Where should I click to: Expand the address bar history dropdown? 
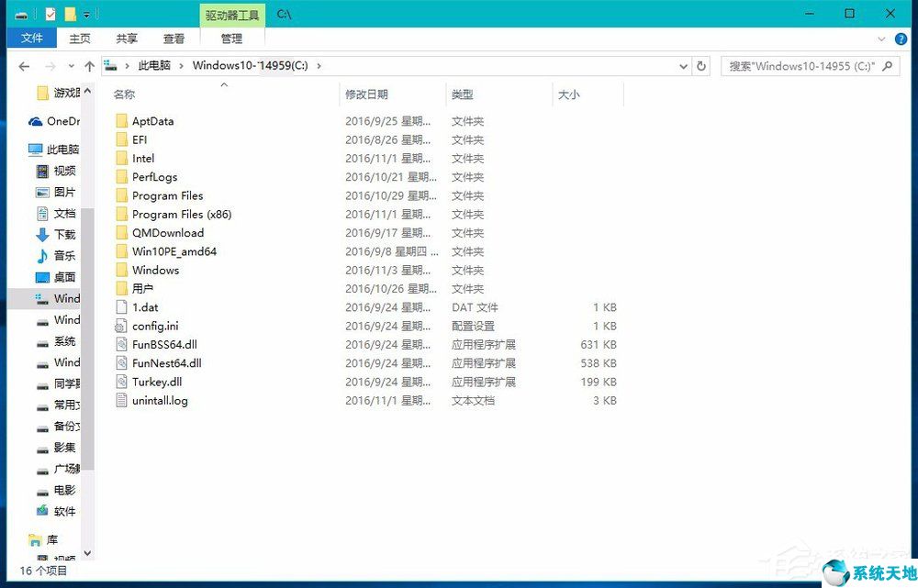683,66
